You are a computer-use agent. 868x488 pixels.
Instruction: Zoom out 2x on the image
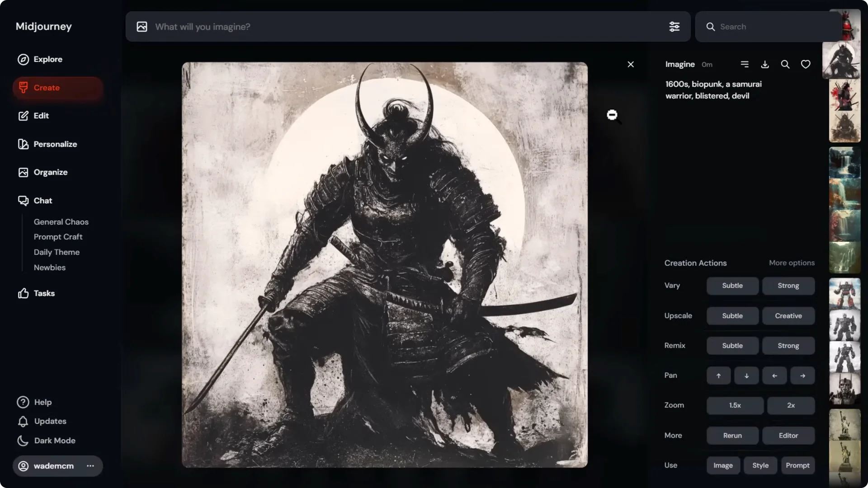(x=790, y=405)
